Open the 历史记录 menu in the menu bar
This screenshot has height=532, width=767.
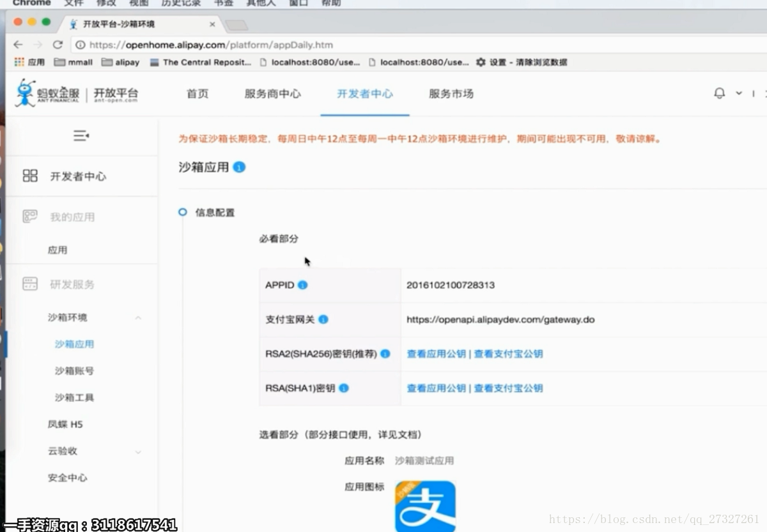[x=180, y=3]
